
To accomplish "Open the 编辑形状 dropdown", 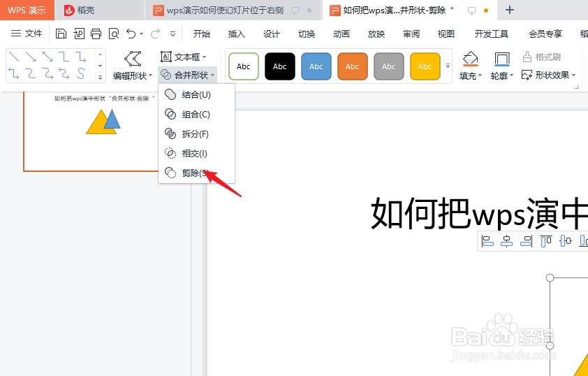I will [133, 75].
